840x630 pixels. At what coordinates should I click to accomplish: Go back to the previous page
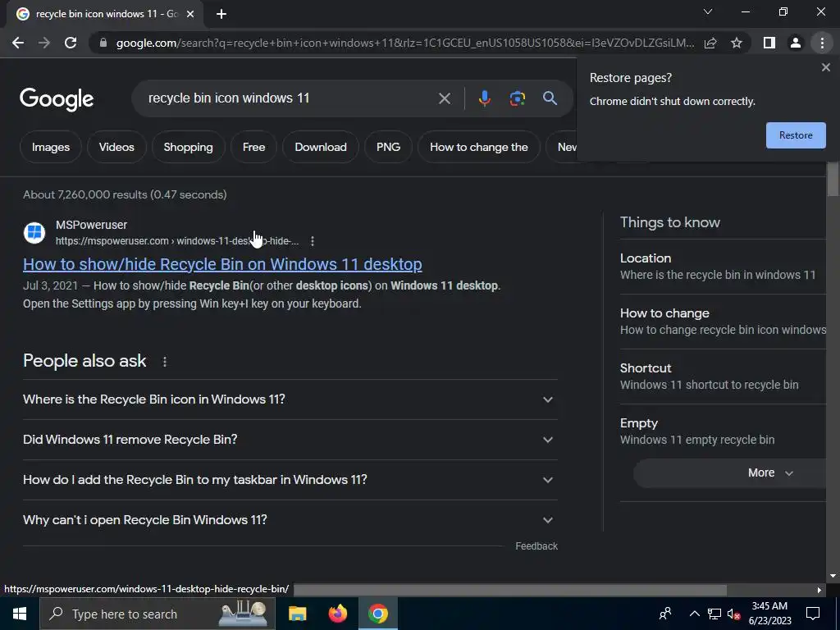pyautogui.click(x=18, y=43)
